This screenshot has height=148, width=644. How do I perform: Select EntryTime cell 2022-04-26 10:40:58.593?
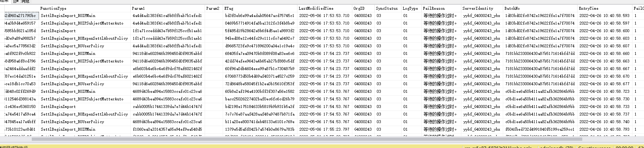pos(604,16)
